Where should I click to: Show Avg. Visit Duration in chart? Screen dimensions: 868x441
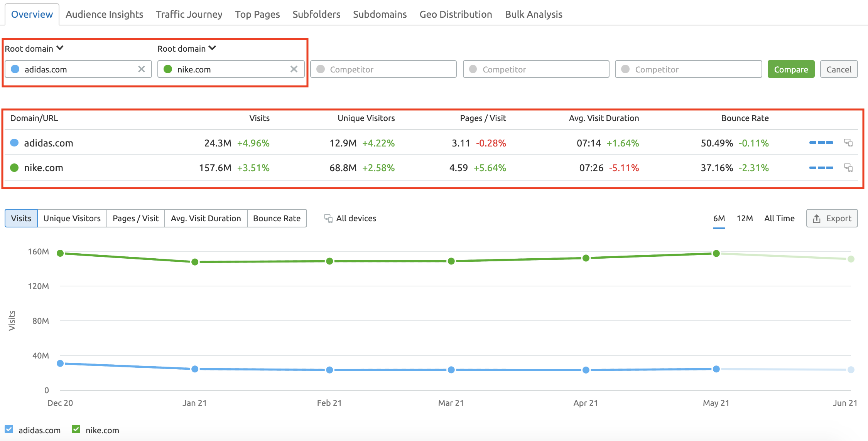pyautogui.click(x=206, y=218)
